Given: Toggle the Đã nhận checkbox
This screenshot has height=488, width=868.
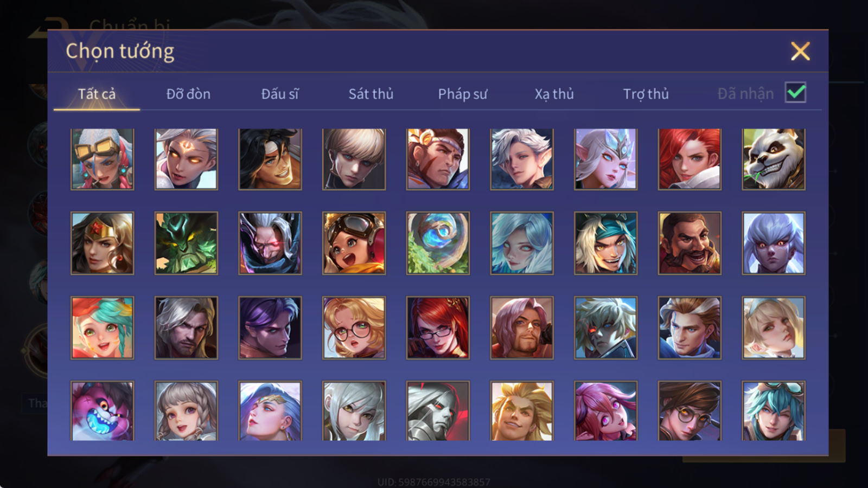Looking at the screenshot, I should click(x=795, y=93).
